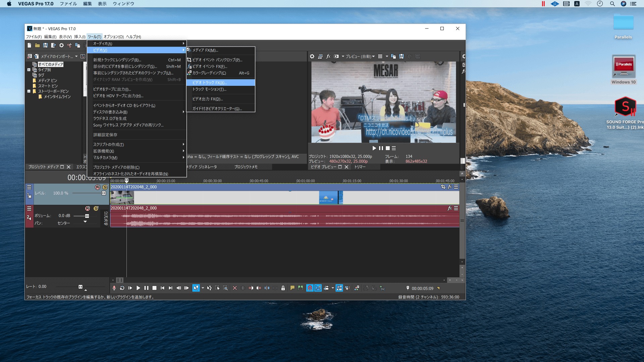Click the preview Stop button
Viewport: 644px width, 362px height.
388,148
